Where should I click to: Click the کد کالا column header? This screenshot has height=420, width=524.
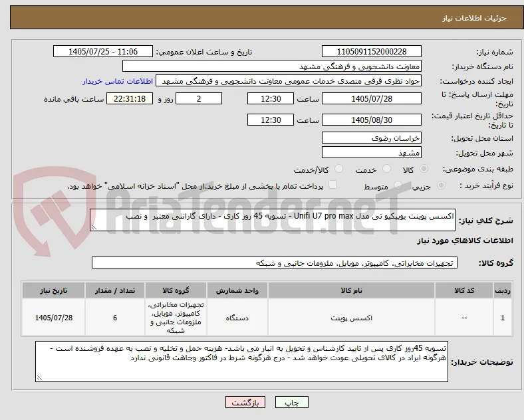[x=464, y=290]
